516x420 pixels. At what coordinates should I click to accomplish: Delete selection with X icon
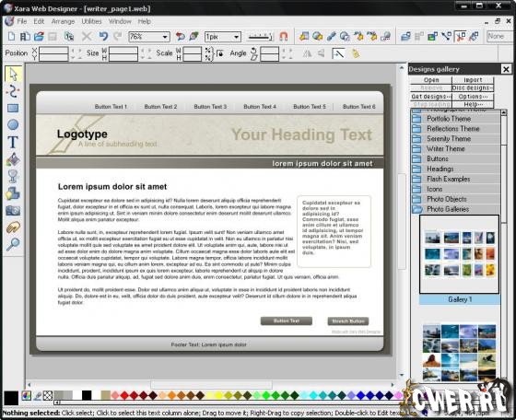(x=87, y=36)
